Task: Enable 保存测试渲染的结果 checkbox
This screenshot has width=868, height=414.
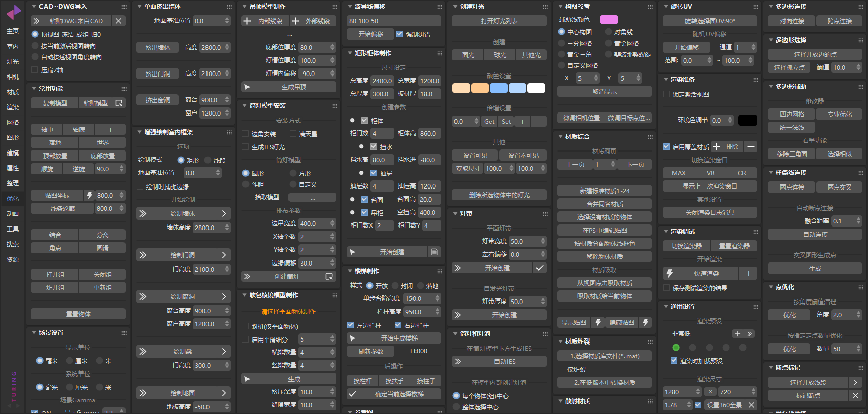Action: [667, 288]
